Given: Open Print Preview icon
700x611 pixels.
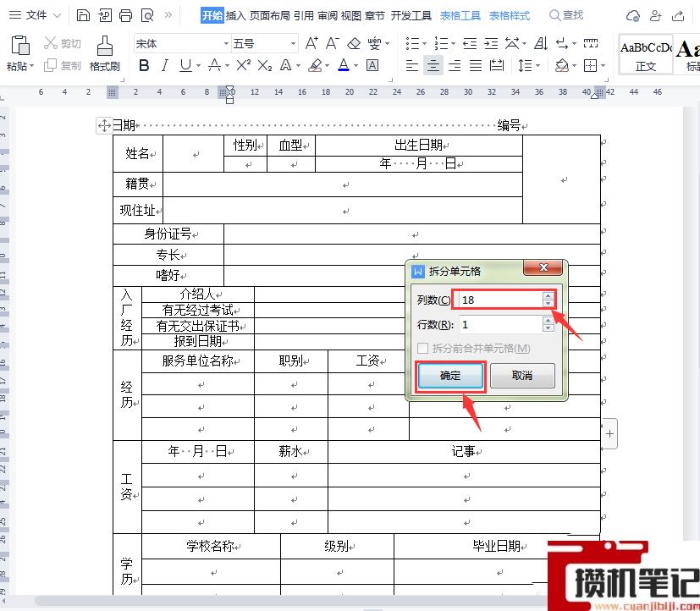Looking at the screenshot, I should pyautogui.click(x=147, y=15).
